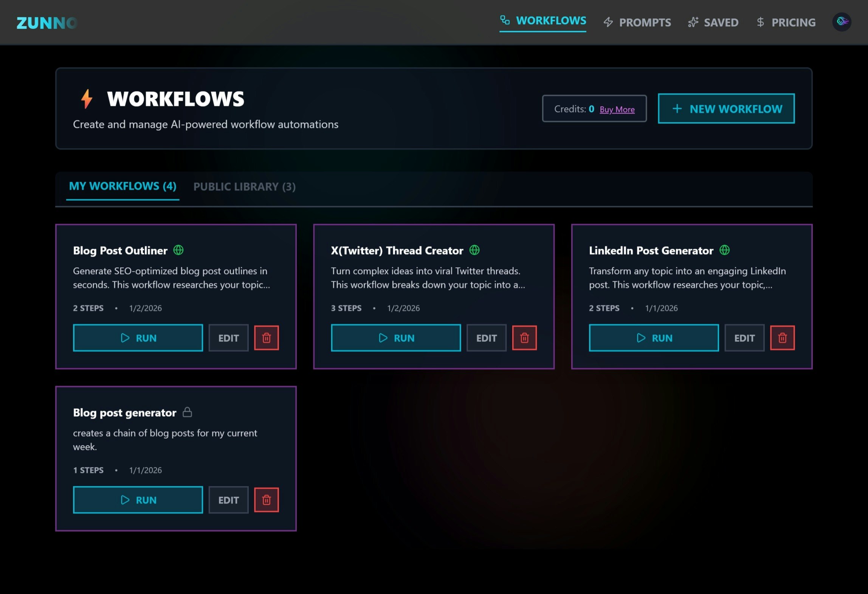Click globe icon next to LinkedIn Post Generator
868x594 pixels.
coord(724,250)
